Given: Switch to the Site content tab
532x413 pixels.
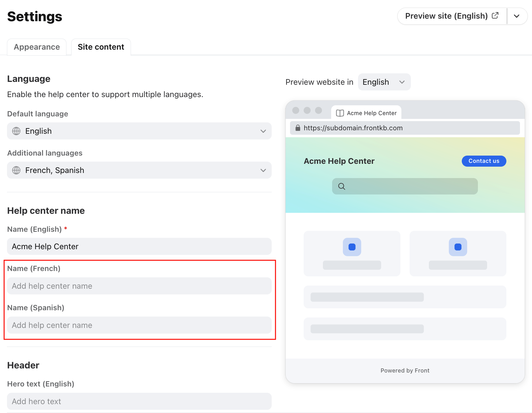Looking at the screenshot, I should 101,47.
